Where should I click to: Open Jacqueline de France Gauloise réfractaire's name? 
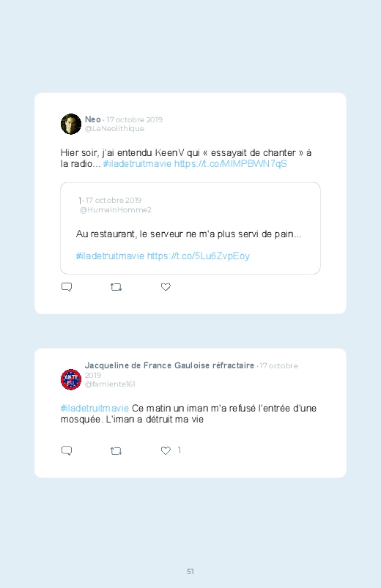click(x=170, y=365)
